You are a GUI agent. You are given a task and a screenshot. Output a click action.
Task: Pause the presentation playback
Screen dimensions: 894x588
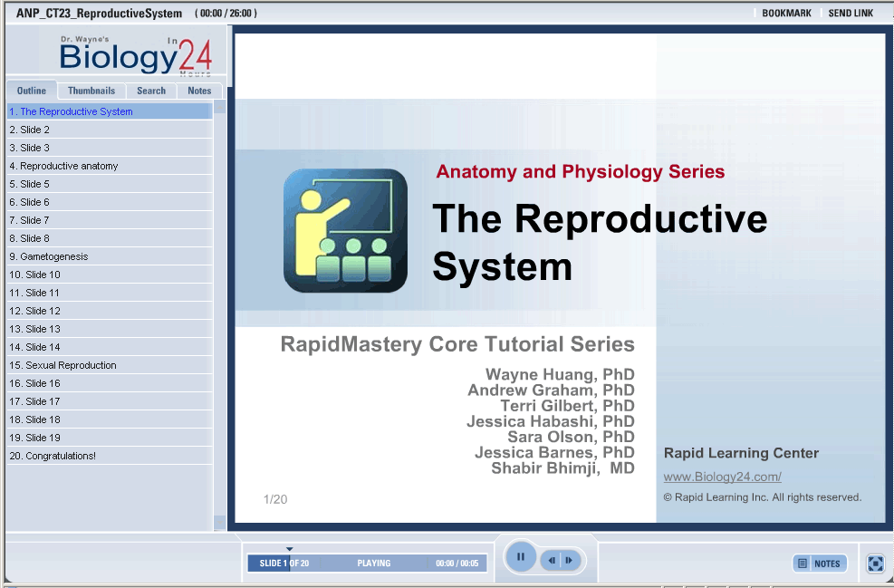(521, 557)
